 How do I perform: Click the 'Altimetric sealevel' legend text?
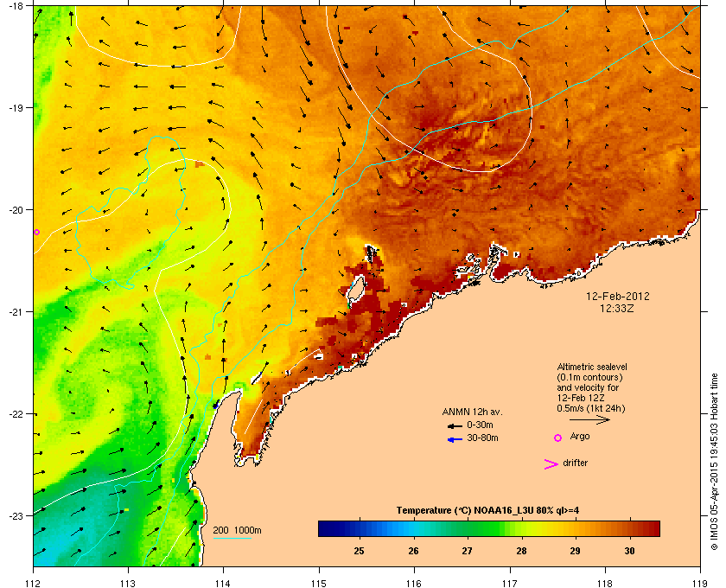click(592, 367)
